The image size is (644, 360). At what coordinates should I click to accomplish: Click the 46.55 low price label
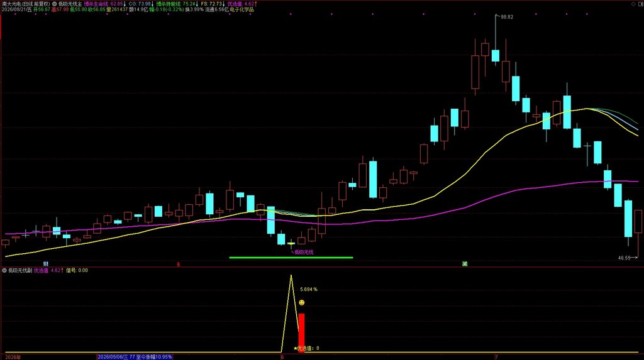624,258
